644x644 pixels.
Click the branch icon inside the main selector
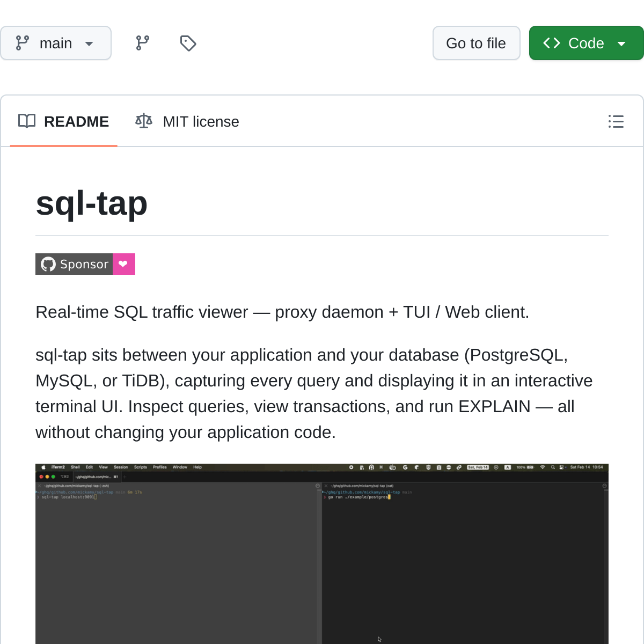coord(22,43)
